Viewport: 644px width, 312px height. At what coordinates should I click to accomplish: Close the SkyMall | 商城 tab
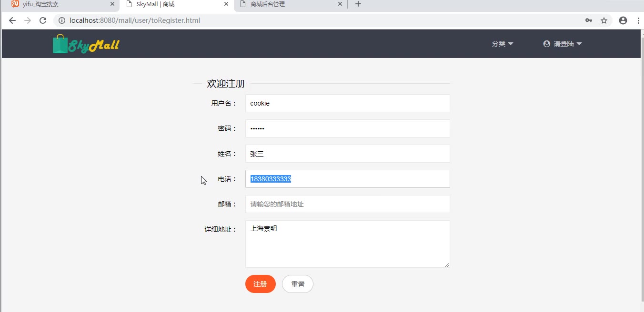click(226, 4)
